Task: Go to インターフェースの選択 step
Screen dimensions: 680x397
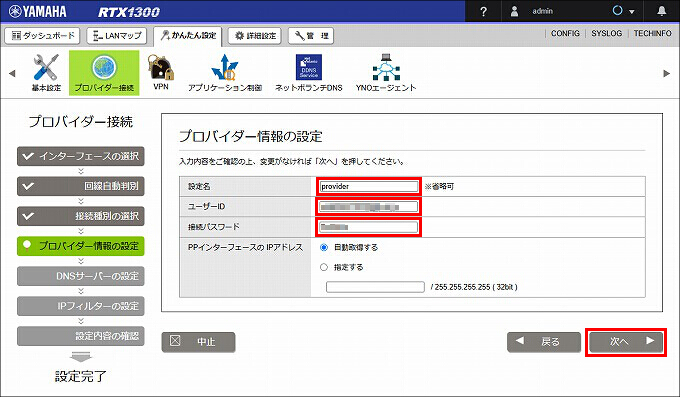Action: tap(81, 156)
